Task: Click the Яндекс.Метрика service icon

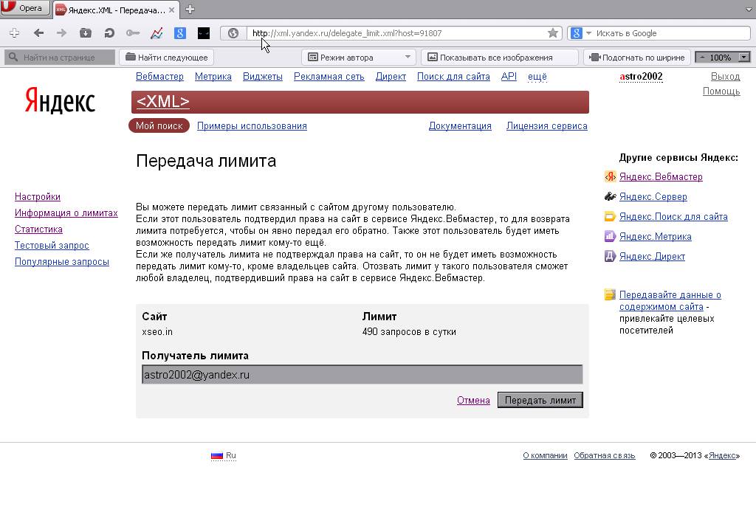Action: (x=611, y=236)
